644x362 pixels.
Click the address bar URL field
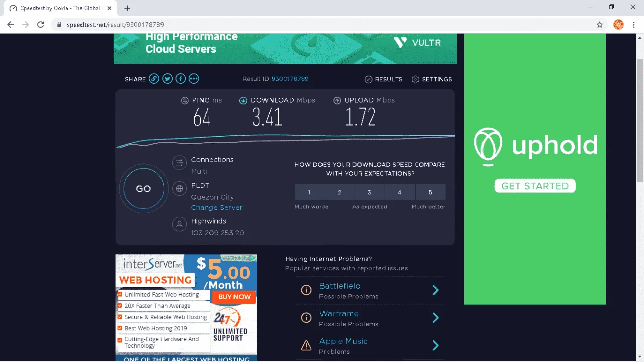[x=322, y=24]
